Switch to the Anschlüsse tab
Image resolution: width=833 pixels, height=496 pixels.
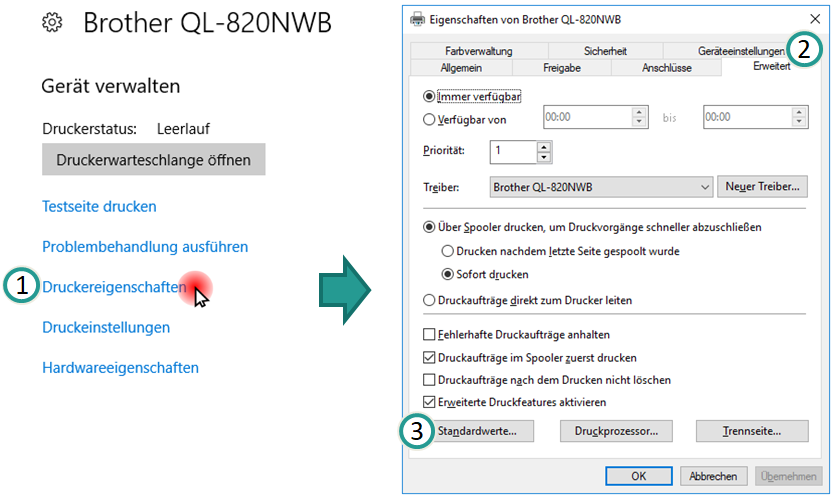click(667, 68)
